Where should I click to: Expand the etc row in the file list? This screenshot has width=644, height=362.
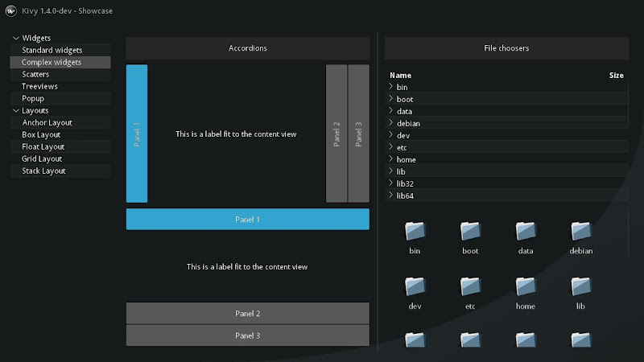(391, 147)
